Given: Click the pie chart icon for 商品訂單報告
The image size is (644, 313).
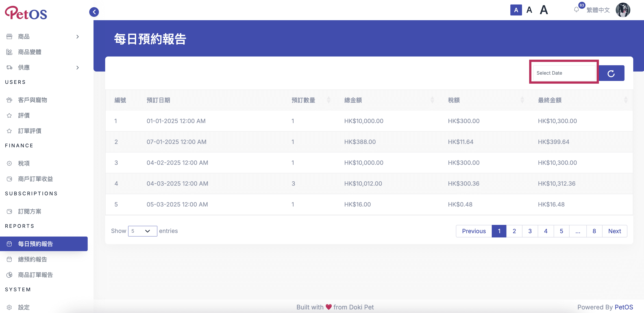Looking at the screenshot, I should [x=9, y=275].
